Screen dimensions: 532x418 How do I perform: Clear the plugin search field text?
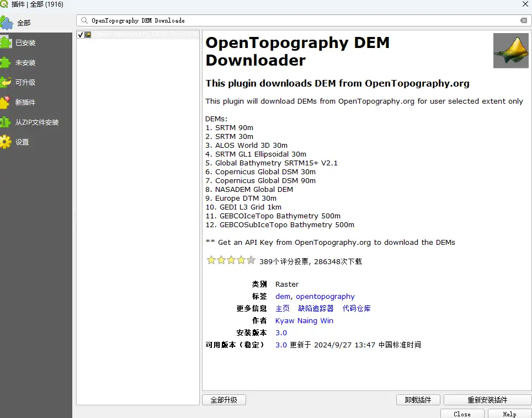click(523, 20)
